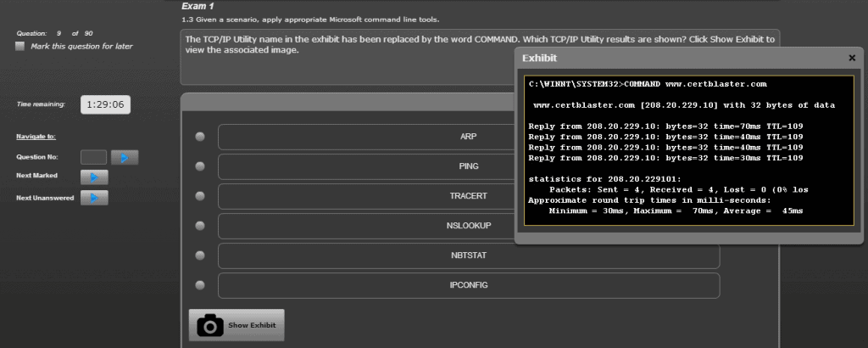Pick the TRACERT radio button
Screen dimensions: 868x348
(200, 196)
